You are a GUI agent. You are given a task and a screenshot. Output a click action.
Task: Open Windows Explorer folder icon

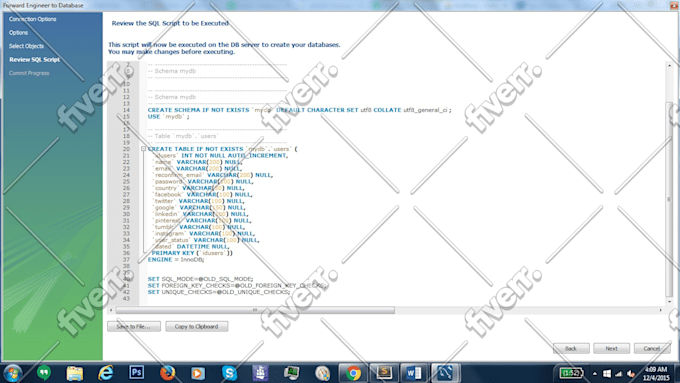[x=74, y=373]
